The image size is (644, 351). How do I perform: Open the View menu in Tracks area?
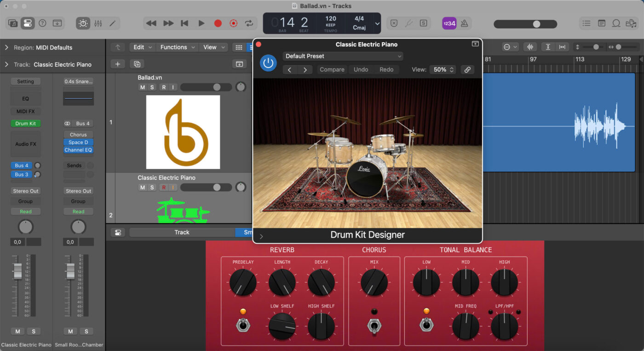pos(214,47)
